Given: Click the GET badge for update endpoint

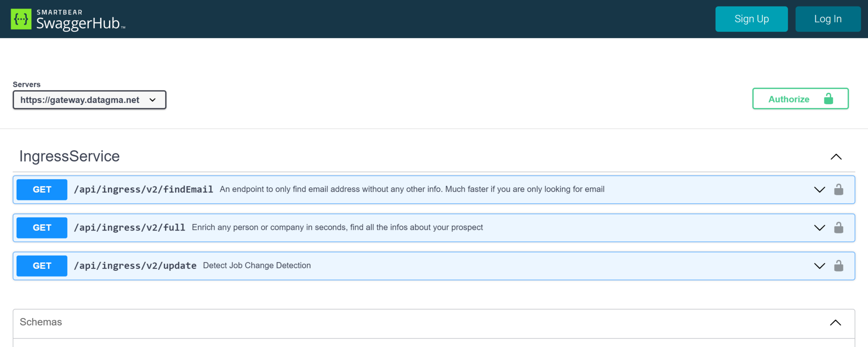Looking at the screenshot, I should tap(42, 266).
